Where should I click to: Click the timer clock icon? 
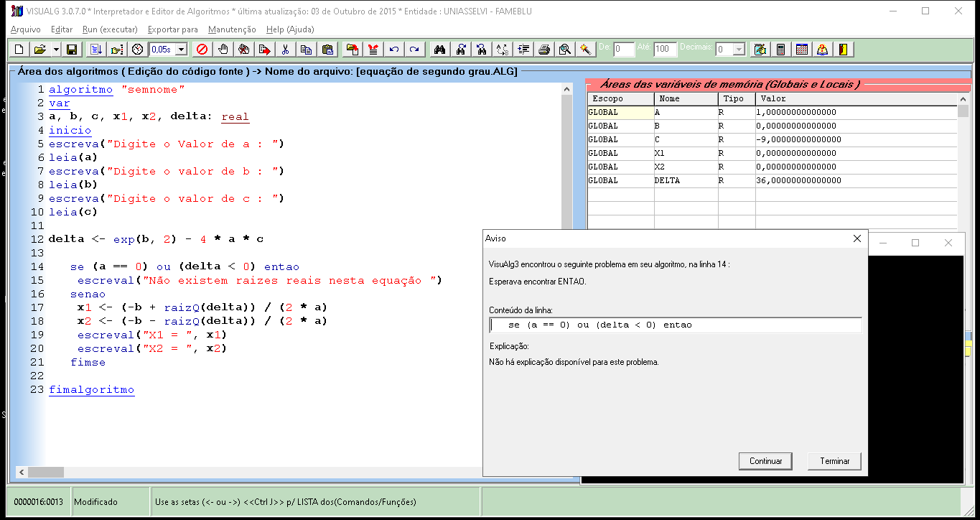[138, 50]
